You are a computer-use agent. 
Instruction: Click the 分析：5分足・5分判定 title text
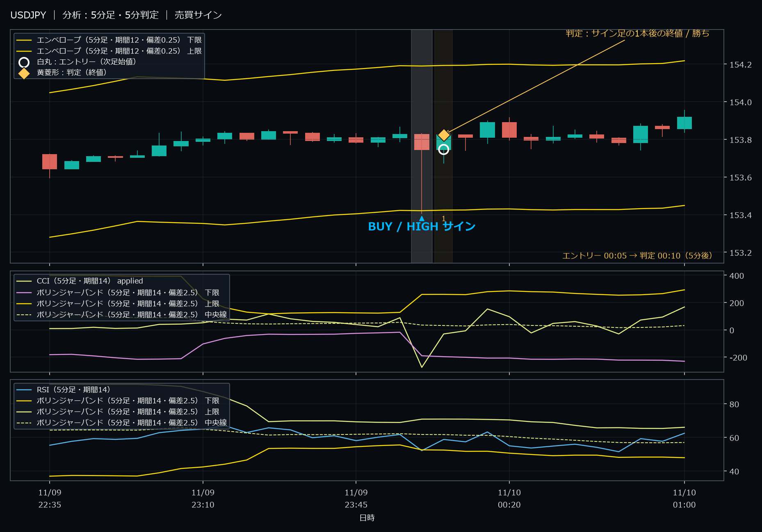click(110, 15)
